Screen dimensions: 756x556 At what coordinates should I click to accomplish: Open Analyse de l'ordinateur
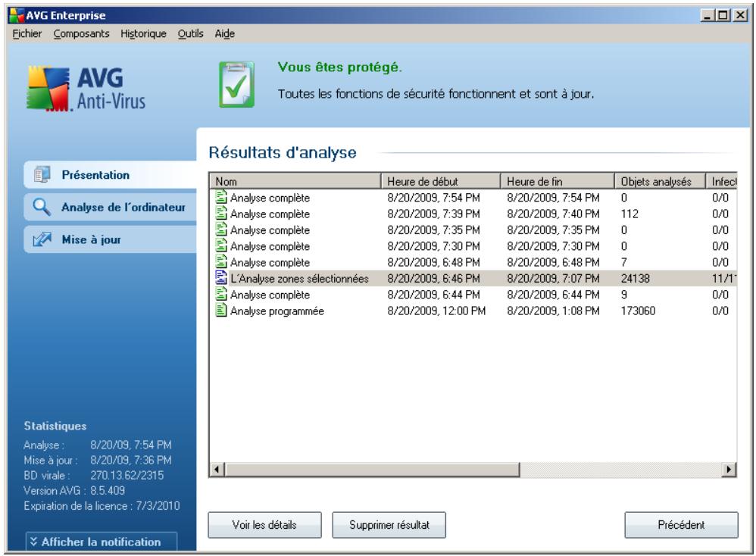click(x=111, y=207)
